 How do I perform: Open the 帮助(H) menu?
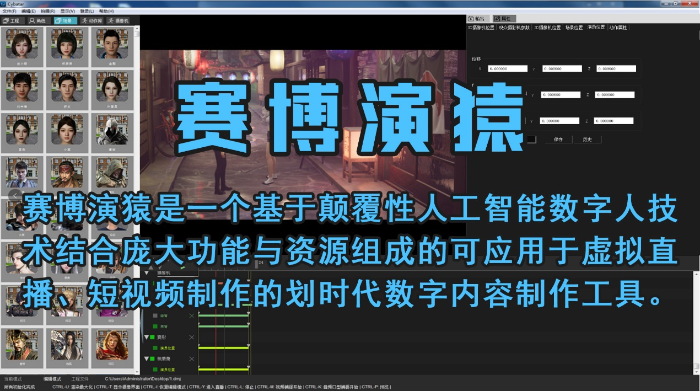click(106, 11)
